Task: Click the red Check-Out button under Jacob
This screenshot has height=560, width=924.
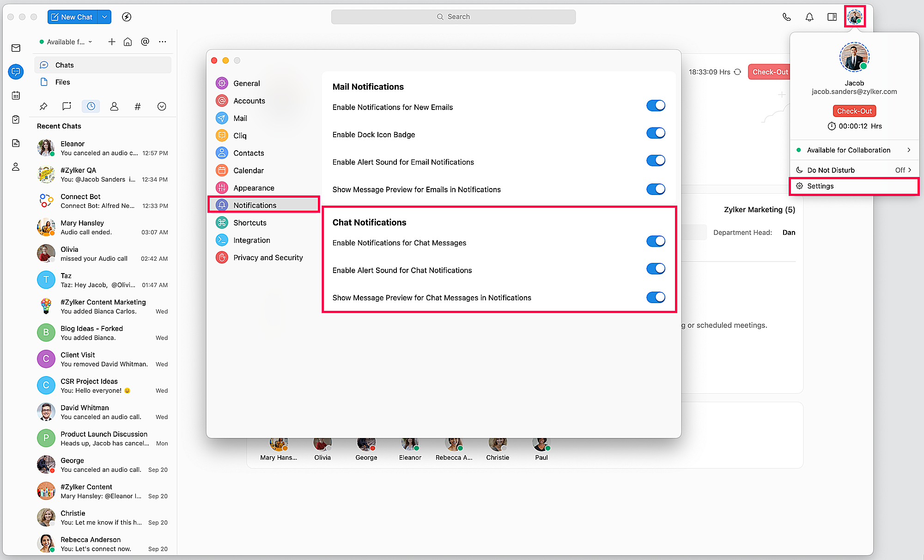Action: (854, 111)
